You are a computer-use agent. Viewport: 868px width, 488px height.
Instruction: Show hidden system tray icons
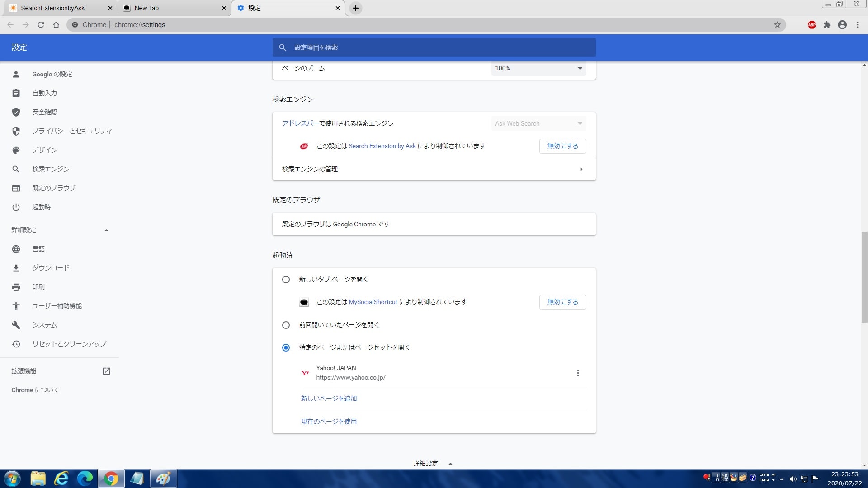coord(782,479)
